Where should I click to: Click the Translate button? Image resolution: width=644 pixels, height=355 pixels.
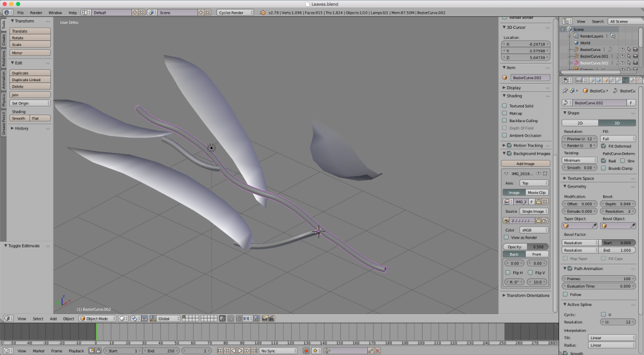30,31
